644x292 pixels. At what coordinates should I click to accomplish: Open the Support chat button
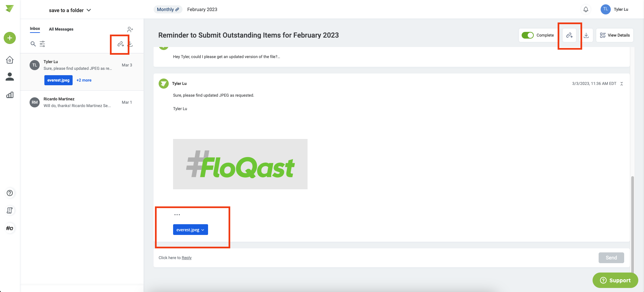coord(615,280)
